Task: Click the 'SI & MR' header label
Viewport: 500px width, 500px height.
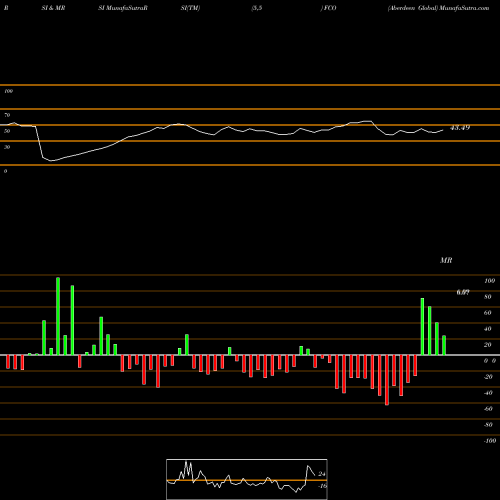Action: click(53, 8)
